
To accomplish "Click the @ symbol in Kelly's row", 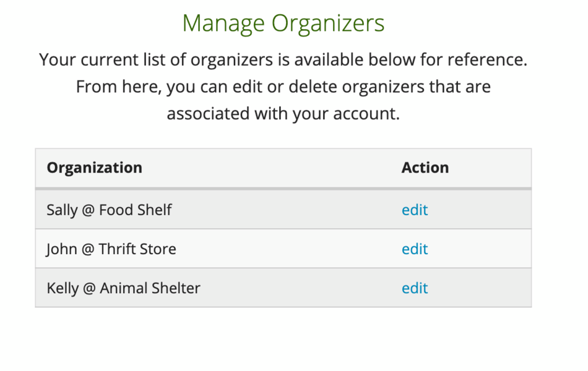I will (89, 288).
